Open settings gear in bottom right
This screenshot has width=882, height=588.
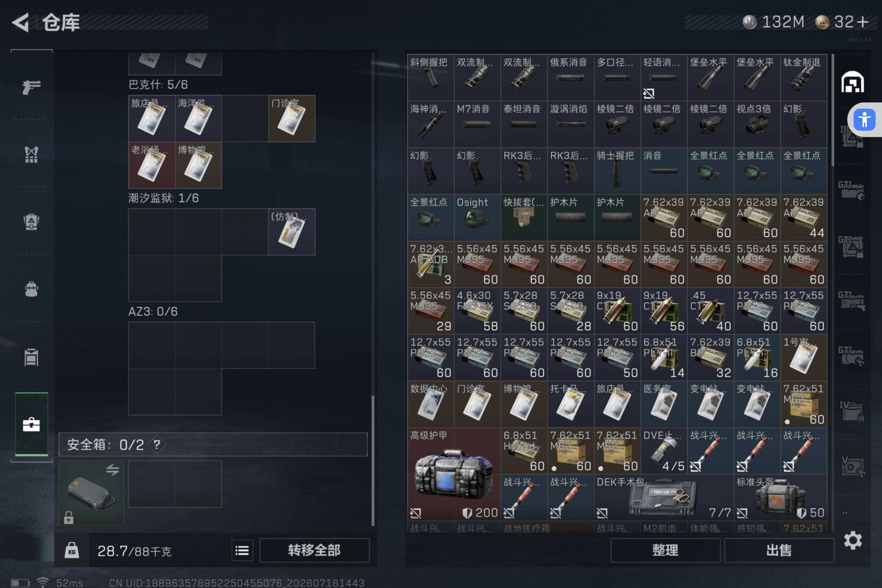pyautogui.click(x=853, y=540)
